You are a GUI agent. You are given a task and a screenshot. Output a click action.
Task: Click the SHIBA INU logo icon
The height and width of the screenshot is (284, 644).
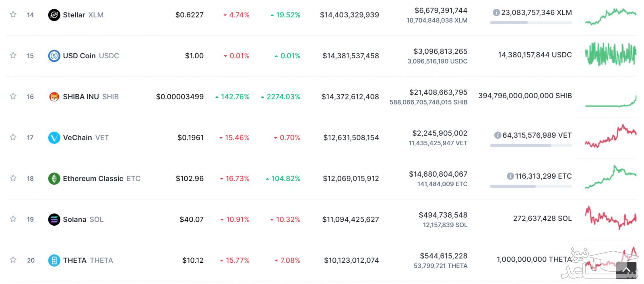54,97
